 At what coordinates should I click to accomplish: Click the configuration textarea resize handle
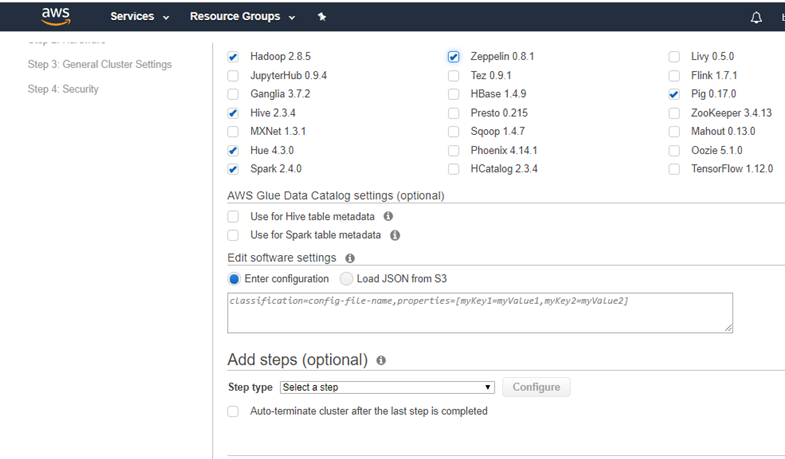[728, 328]
